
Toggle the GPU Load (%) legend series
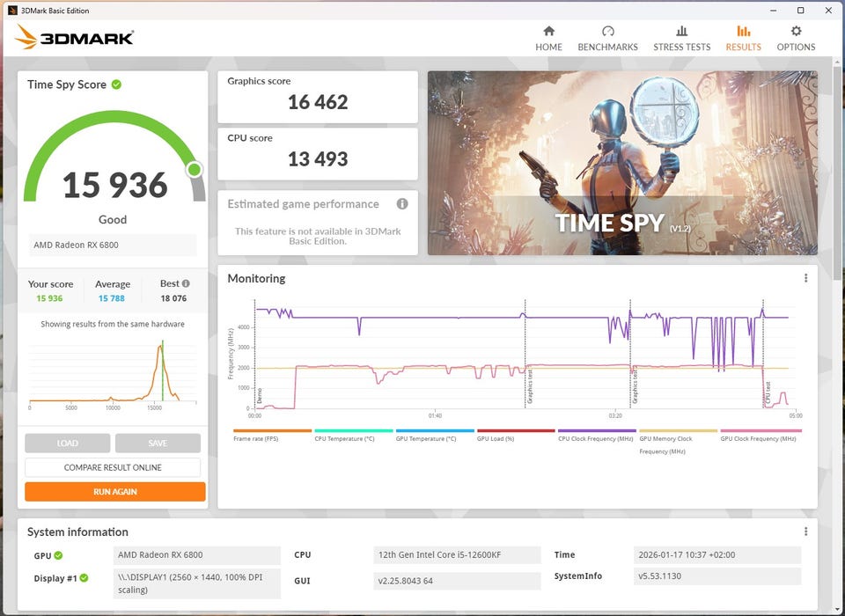tap(516, 436)
